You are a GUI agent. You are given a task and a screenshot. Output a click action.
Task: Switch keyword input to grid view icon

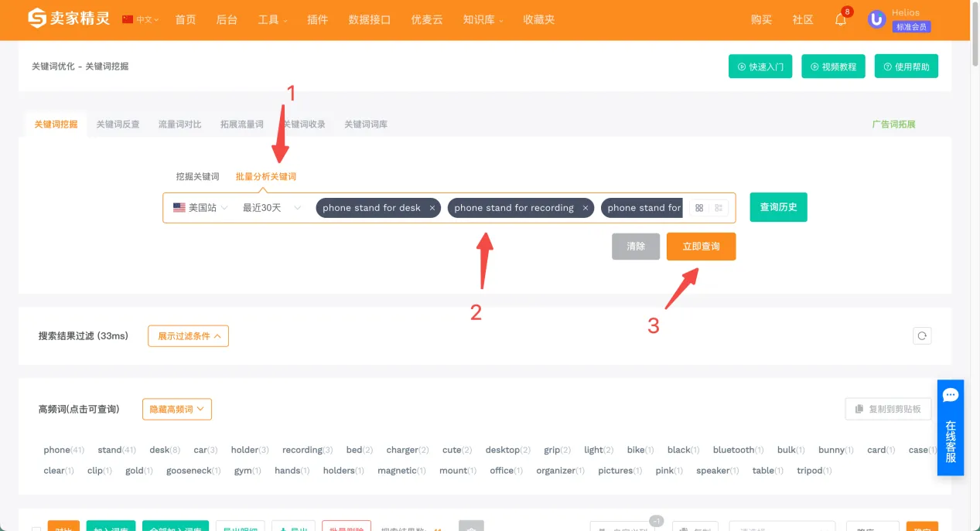click(699, 208)
